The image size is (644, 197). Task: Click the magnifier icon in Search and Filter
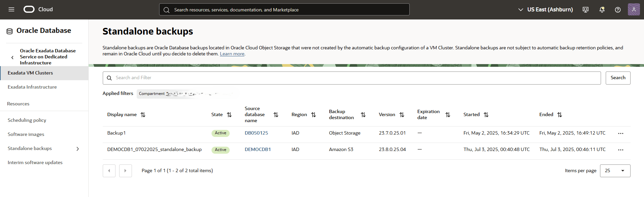(109, 78)
